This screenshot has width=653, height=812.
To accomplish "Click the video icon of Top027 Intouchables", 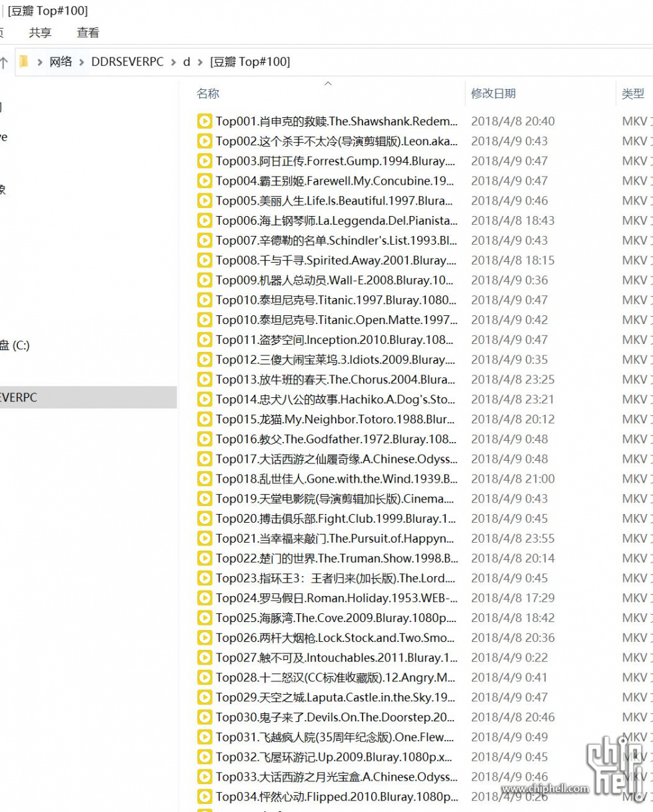I will (204, 657).
